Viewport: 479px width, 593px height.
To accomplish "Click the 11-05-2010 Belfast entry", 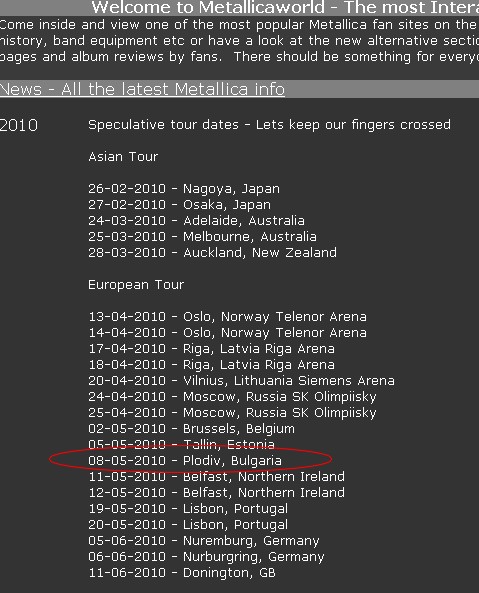I will click(216, 477).
